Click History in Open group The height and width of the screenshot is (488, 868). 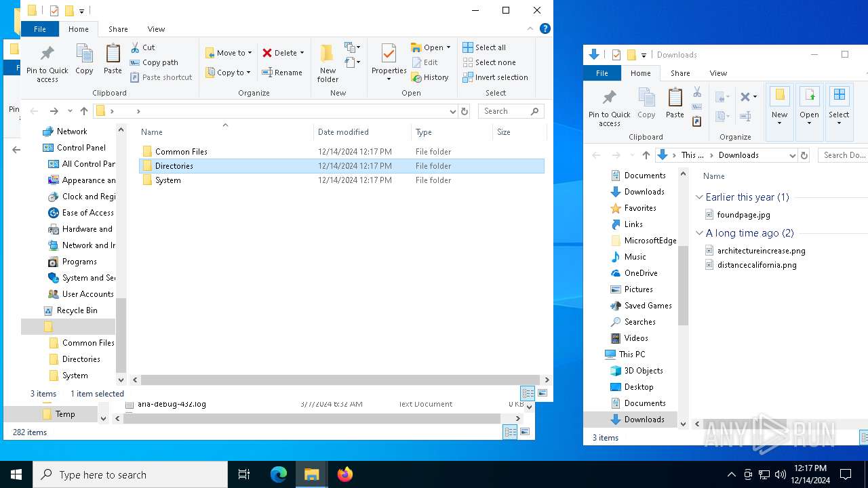coord(430,77)
